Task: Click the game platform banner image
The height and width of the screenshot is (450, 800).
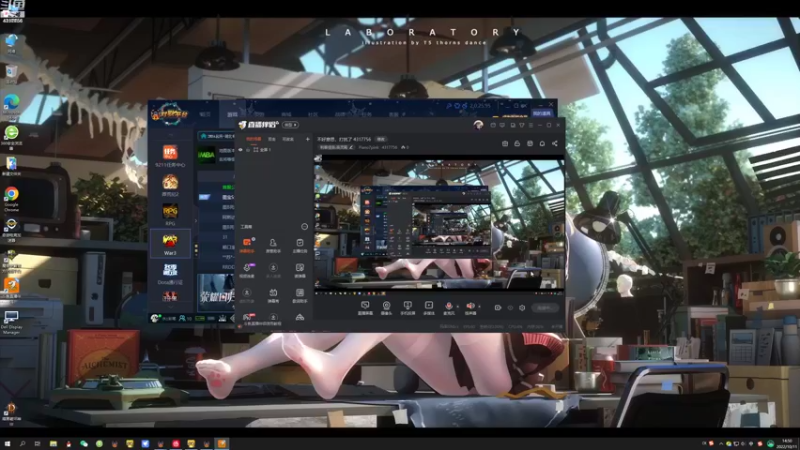Action: pos(216,292)
